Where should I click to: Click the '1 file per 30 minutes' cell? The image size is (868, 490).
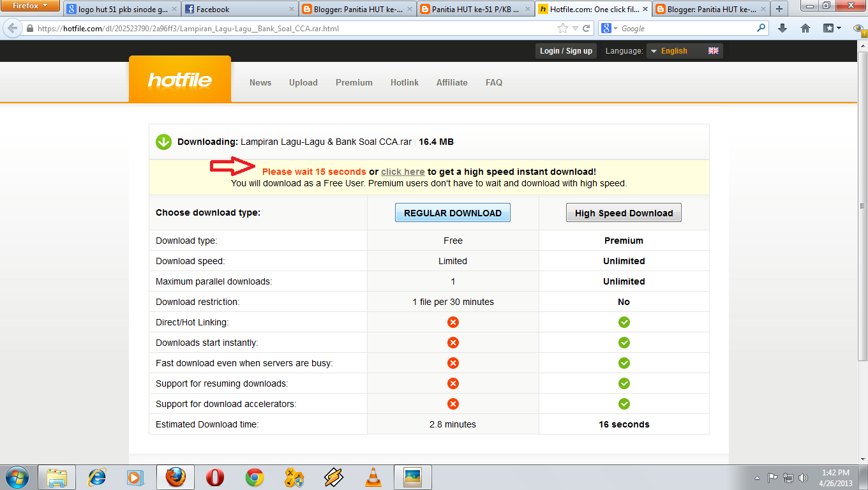(453, 302)
